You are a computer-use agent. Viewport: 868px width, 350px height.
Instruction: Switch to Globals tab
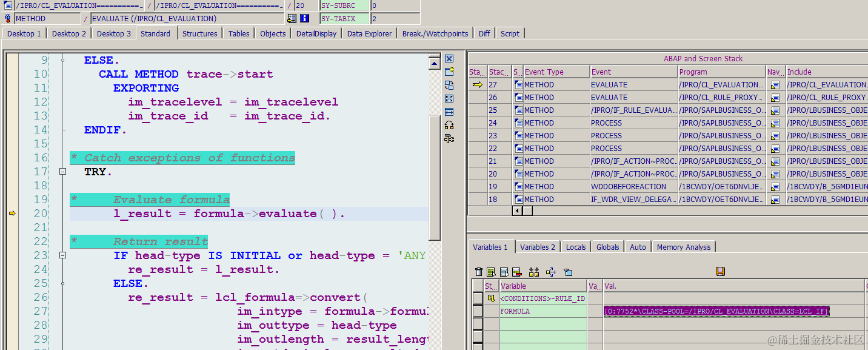pyautogui.click(x=607, y=247)
